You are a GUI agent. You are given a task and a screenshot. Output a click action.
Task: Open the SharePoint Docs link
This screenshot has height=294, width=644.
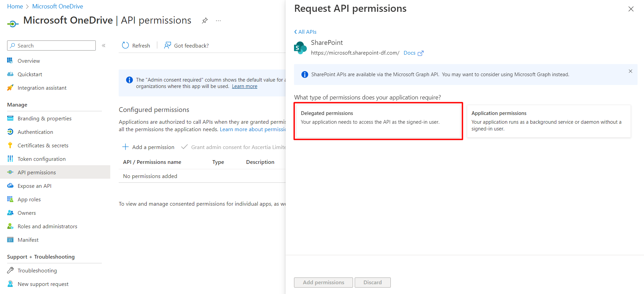(409, 53)
